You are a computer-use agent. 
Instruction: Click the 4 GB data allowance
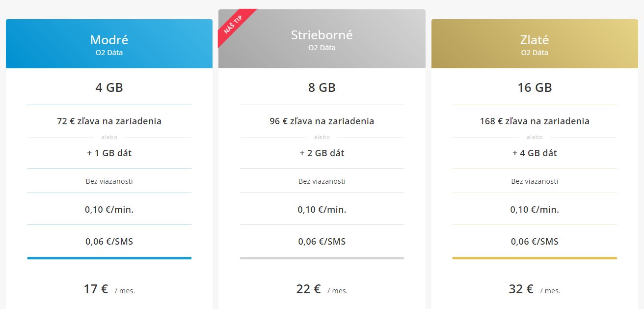click(x=109, y=88)
